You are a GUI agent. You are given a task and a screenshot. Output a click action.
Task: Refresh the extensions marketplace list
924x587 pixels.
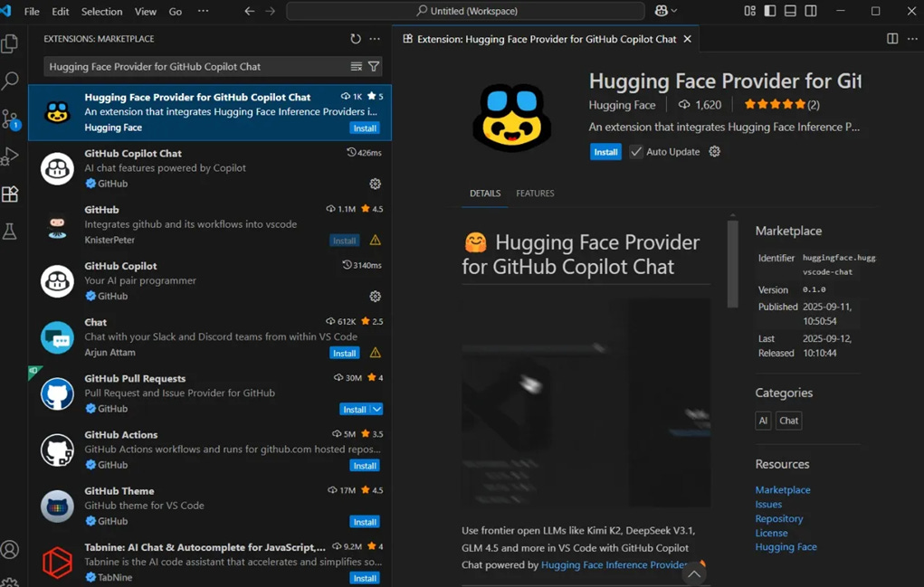coord(356,39)
